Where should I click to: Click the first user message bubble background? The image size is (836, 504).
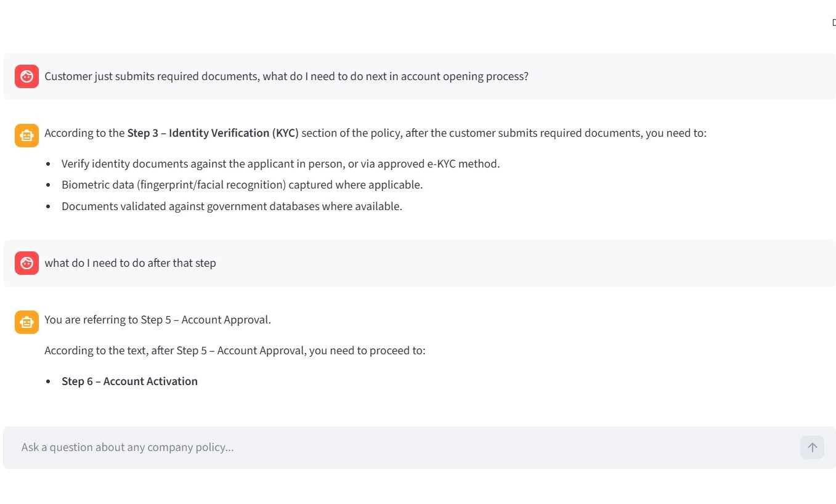(678, 76)
